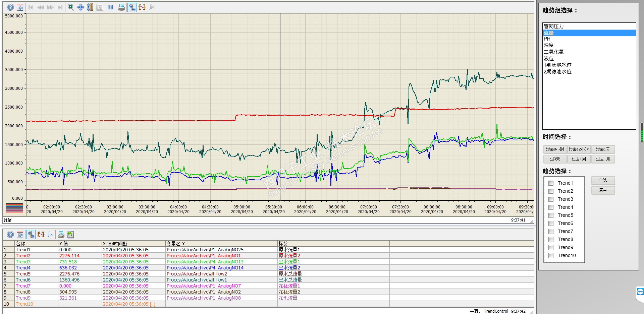This screenshot has width=644, height=314.
Task: Click the 过去8小时 time range button
Action: pos(555,149)
